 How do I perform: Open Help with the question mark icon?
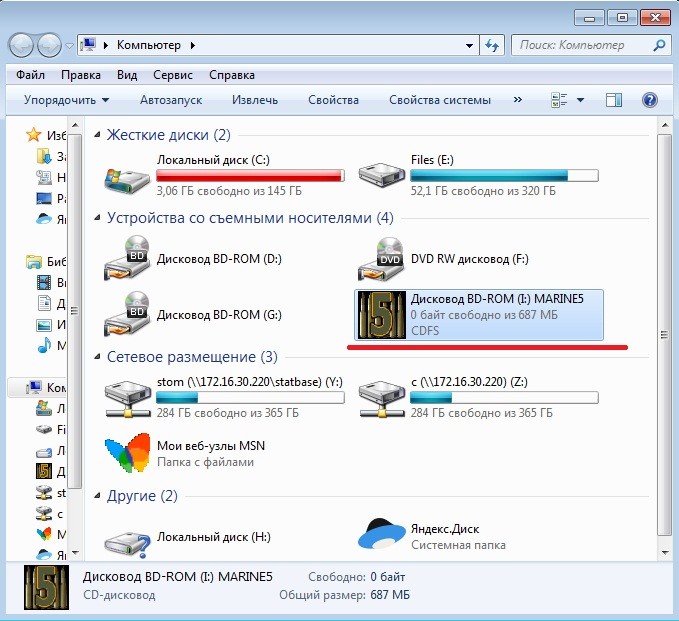tap(650, 100)
